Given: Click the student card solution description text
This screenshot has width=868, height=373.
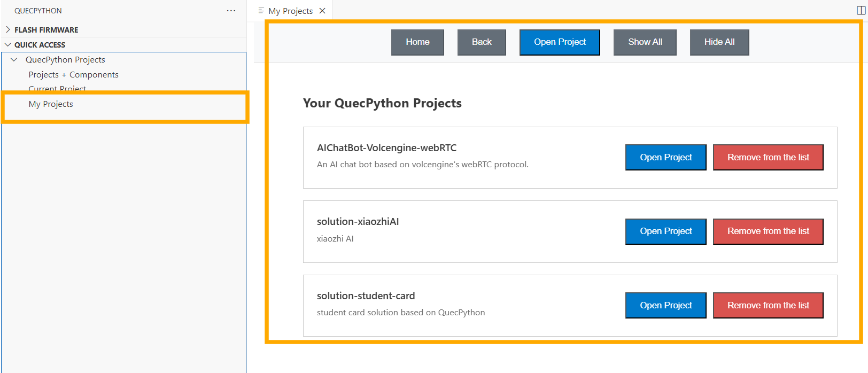Looking at the screenshot, I should tap(401, 313).
